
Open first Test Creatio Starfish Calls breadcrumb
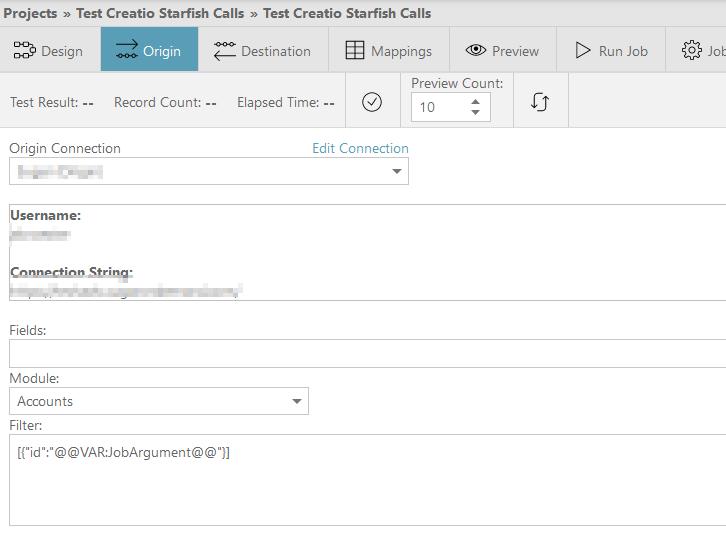160,13
